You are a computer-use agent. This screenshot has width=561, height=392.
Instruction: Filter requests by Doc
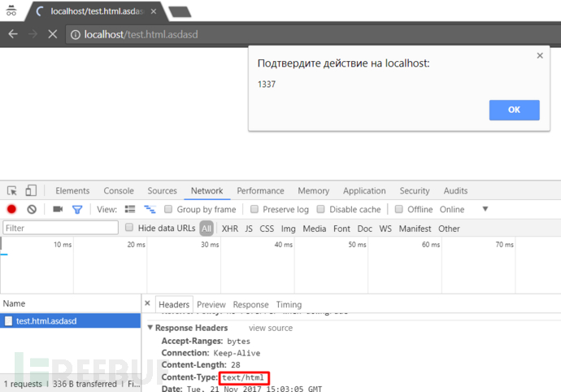(364, 229)
